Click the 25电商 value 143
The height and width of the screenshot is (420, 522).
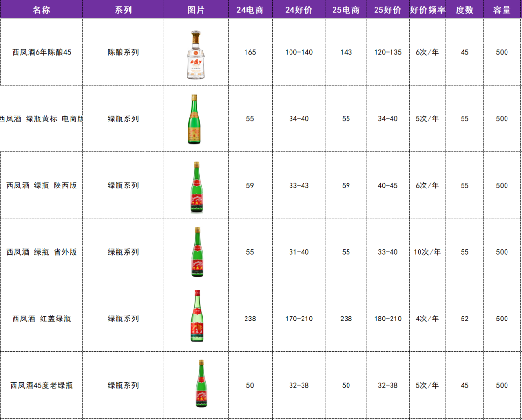pyautogui.click(x=346, y=52)
